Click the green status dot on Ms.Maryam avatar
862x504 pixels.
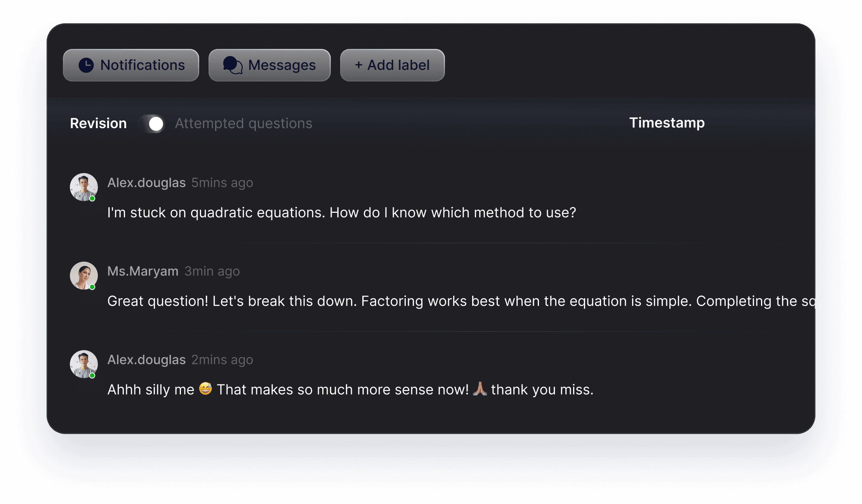point(93,287)
